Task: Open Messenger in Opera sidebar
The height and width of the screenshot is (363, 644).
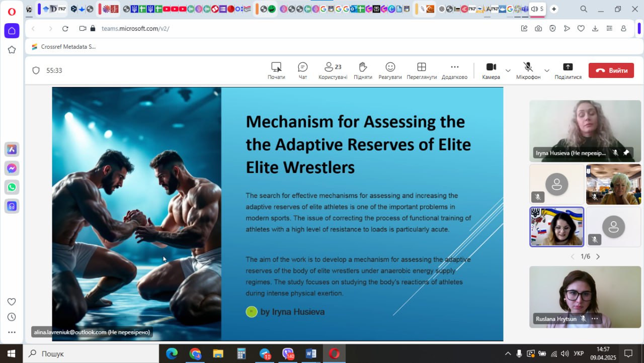Action: pyautogui.click(x=12, y=168)
